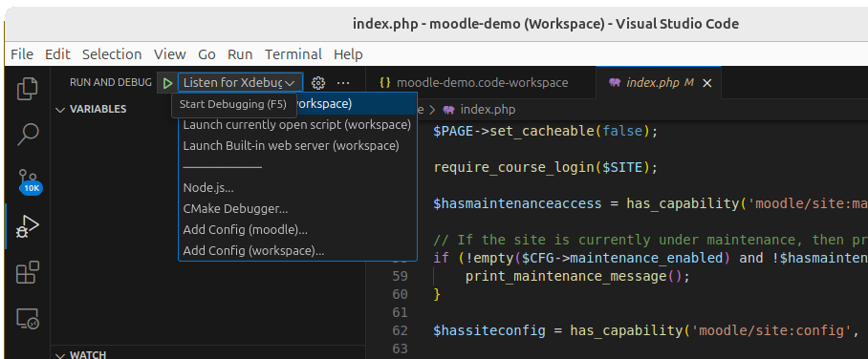Click line number 61 in the gutter

coord(400,312)
